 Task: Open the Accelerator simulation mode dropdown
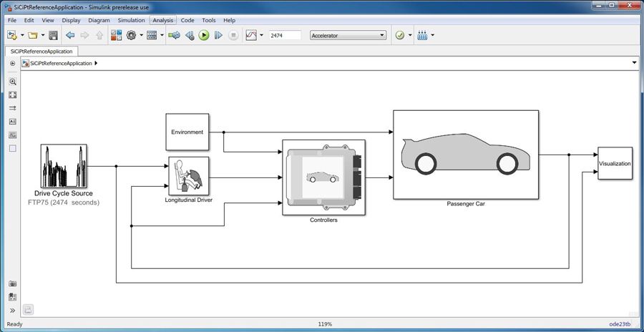pos(348,35)
